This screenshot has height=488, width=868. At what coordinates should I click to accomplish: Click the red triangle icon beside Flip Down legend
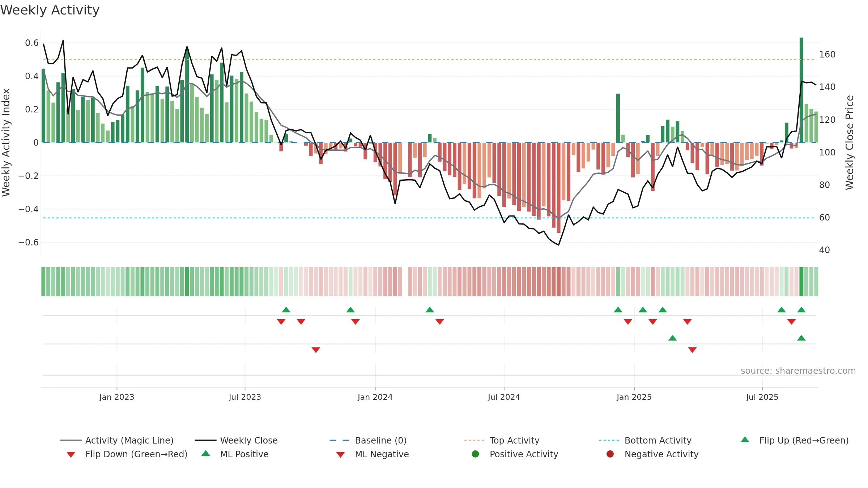point(71,455)
